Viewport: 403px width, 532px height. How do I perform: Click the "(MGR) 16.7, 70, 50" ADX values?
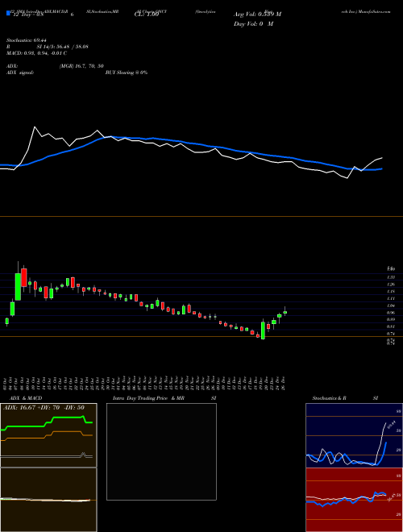81,66
